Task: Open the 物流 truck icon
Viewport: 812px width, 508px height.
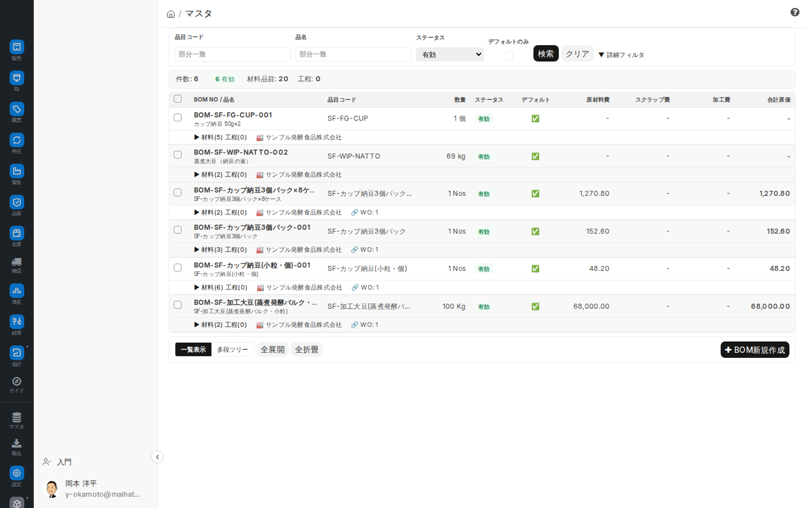Action: (17, 262)
